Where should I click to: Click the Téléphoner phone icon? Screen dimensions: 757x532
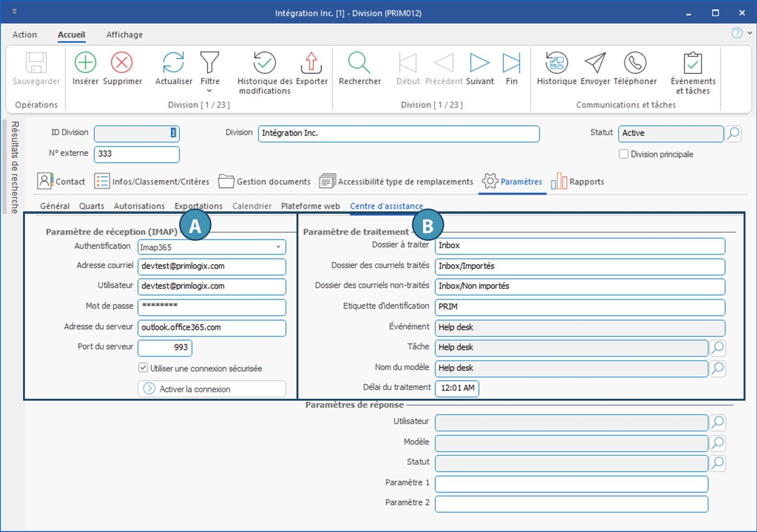coord(635,63)
